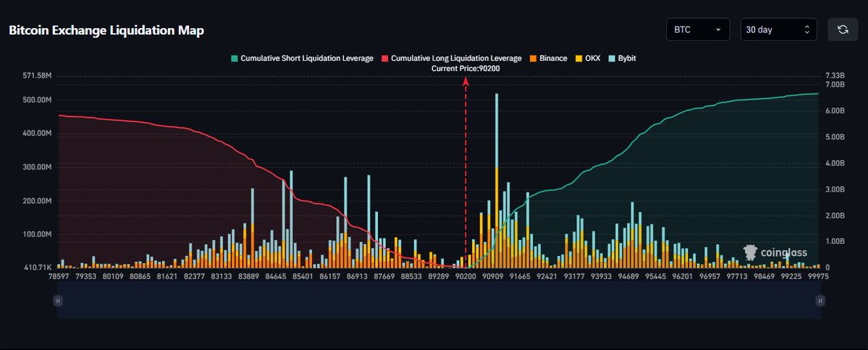Click the Bitcoin Exchange Liquidation Map title
This screenshot has height=350, width=868.
[106, 30]
